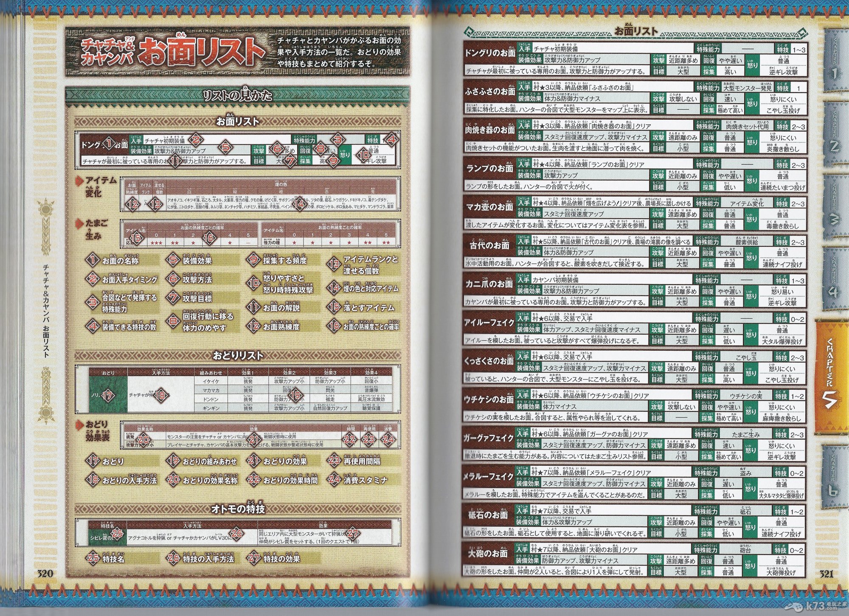Click red arrow beside おどり効果表 heading
This screenshot has height=616, width=849.
(x=79, y=425)
